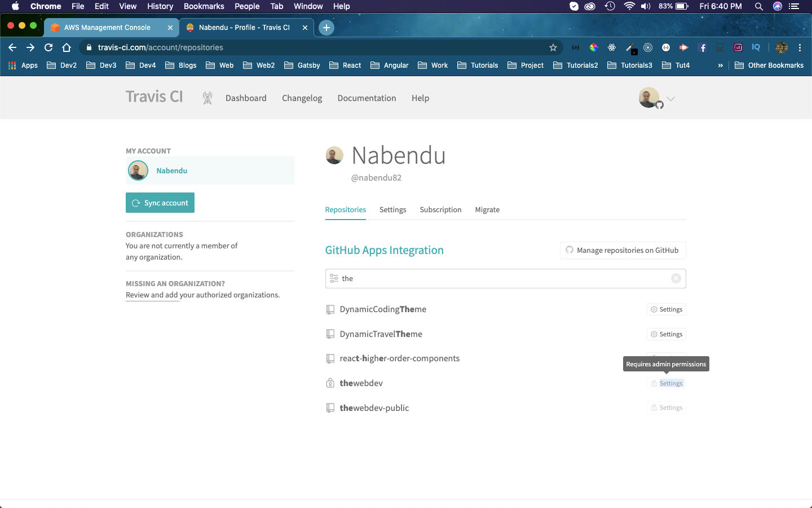Open the Angular bookmarks folder

[389, 65]
